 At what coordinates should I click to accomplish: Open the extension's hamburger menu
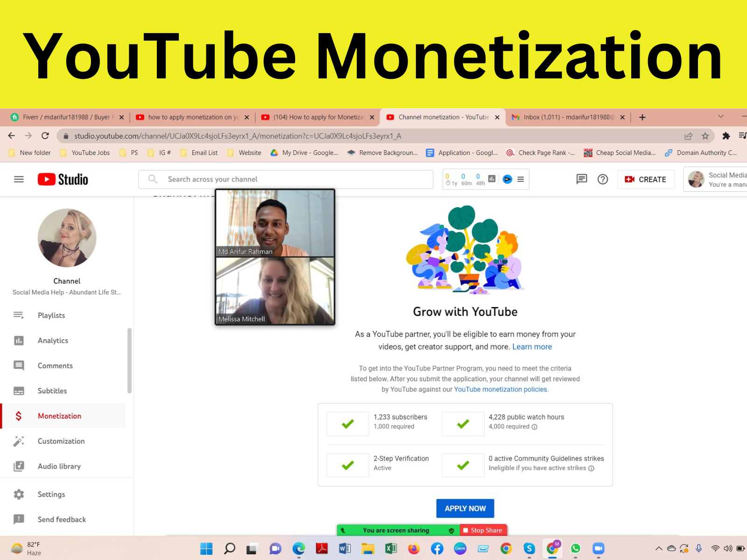(x=521, y=179)
